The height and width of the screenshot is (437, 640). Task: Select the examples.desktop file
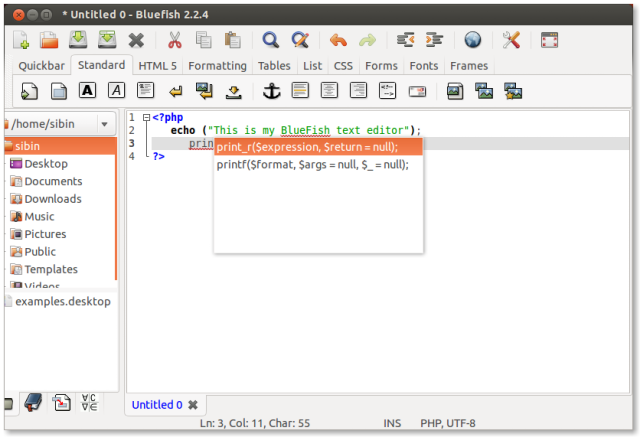[x=61, y=302]
